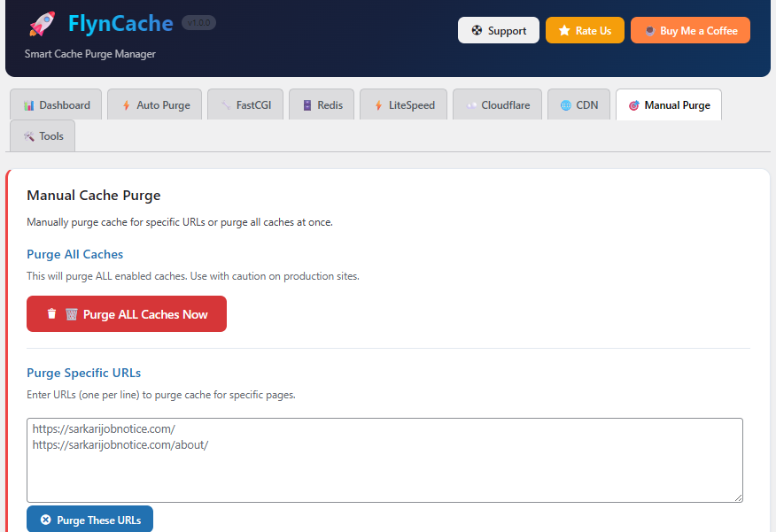Click the 'Purge Specific URLs' heading

point(83,373)
